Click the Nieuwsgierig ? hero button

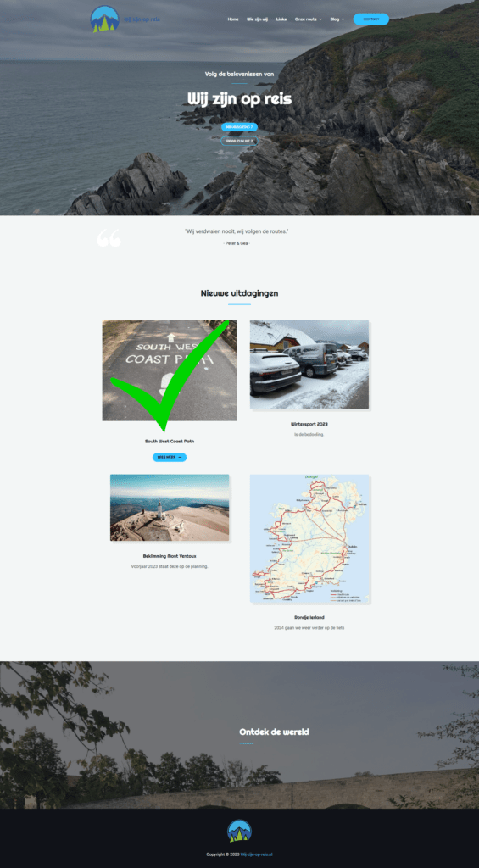coord(239,127)
